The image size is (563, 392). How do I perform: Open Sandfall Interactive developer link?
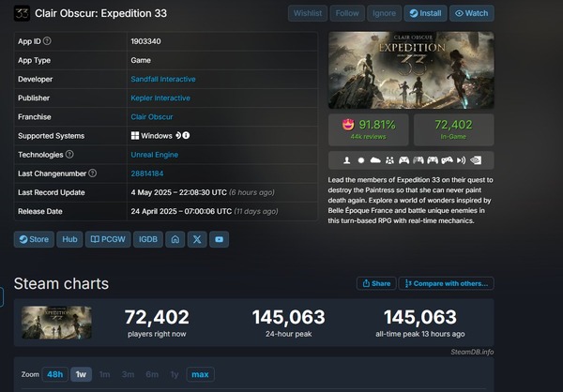click(x=163, y=79)
